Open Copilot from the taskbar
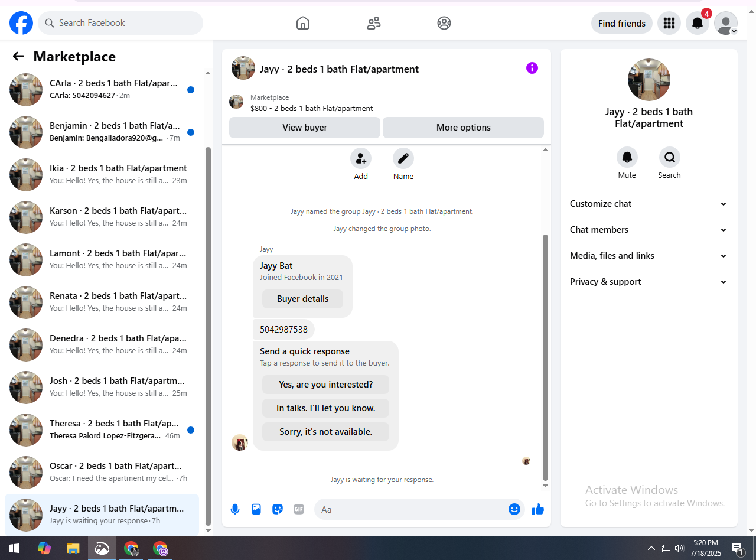This screenshot has height=560, width=756. (44, 548)
